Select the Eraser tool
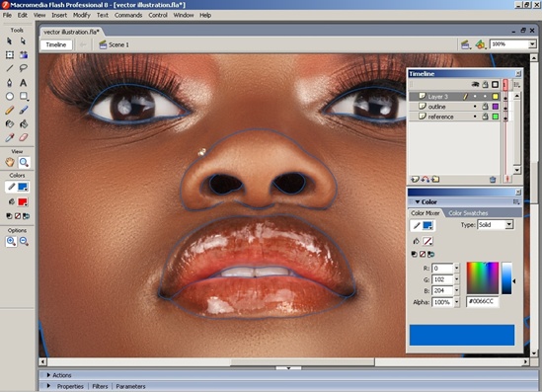The height and width of the screenshot is (392, 542). point(23,137)
